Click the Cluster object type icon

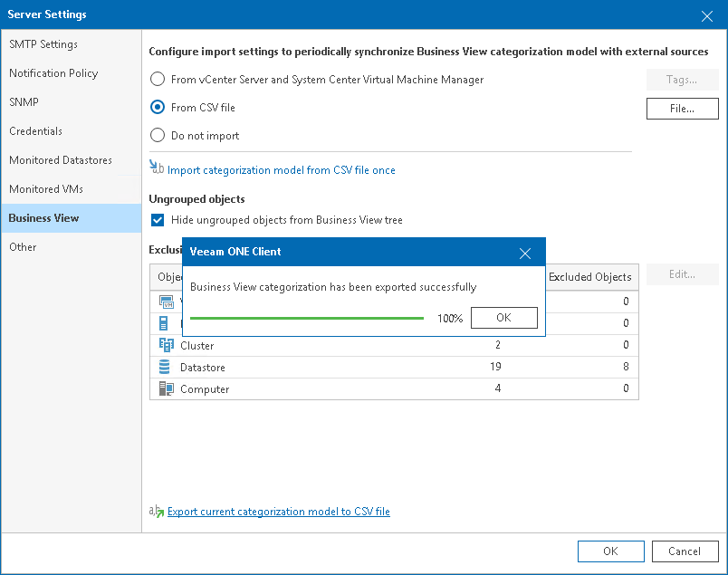166,345
